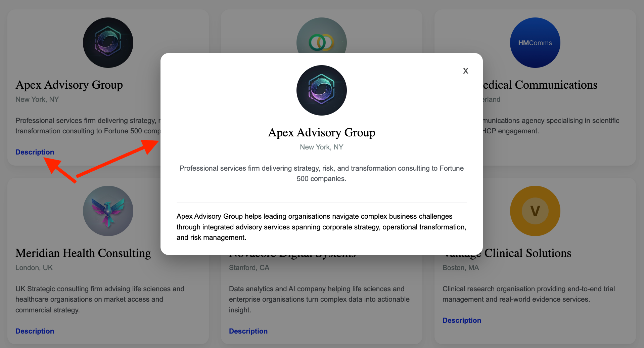Click the Medical Communications card heading

[540, 85]
